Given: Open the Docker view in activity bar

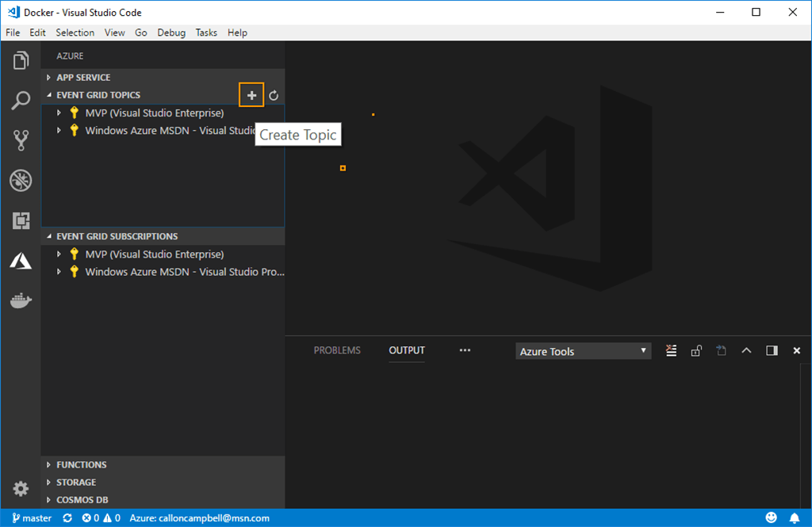Looking at the screenshot, I should (x=21, y=301).
